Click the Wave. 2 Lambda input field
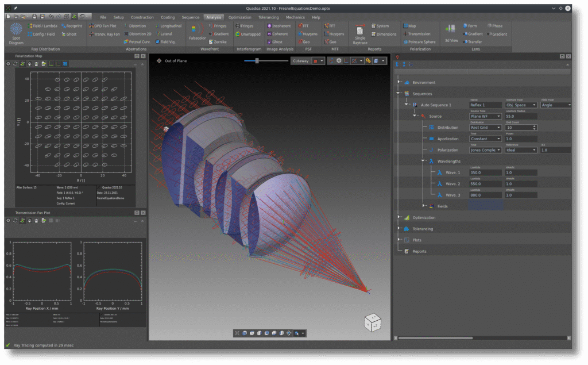Screen dimensions: 588x365 486,183
